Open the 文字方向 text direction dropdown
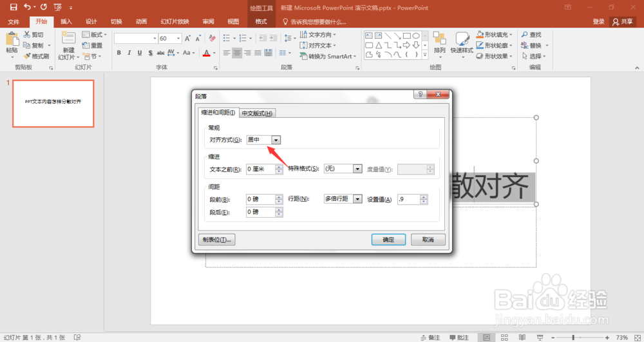The height and width of the screenshot is (342, 644). tap(318, 35)
